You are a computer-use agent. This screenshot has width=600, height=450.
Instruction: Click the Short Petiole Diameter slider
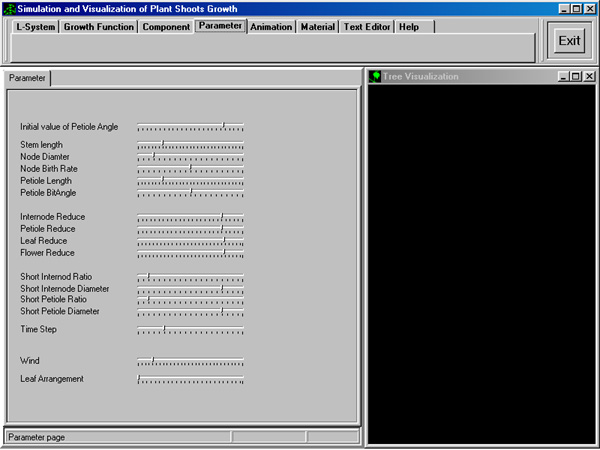click(190, 311)
